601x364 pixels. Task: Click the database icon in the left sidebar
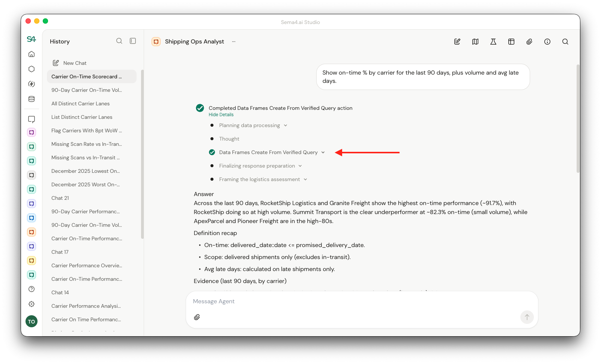32,99
